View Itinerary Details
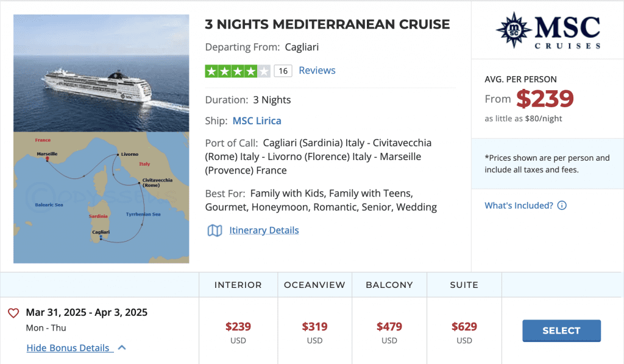The width and height of the screenshot is (624, 364). (264, 230)
